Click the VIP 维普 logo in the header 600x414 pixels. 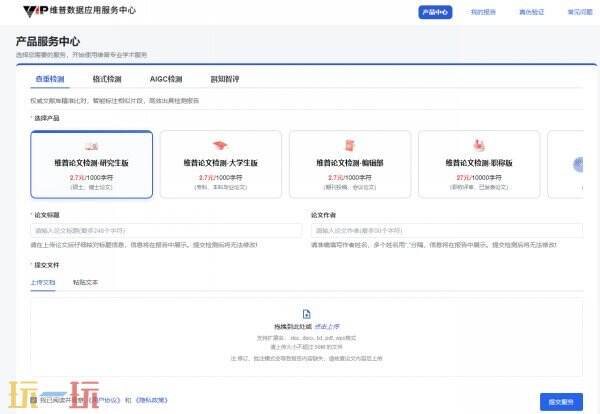[x=79, y=10]
